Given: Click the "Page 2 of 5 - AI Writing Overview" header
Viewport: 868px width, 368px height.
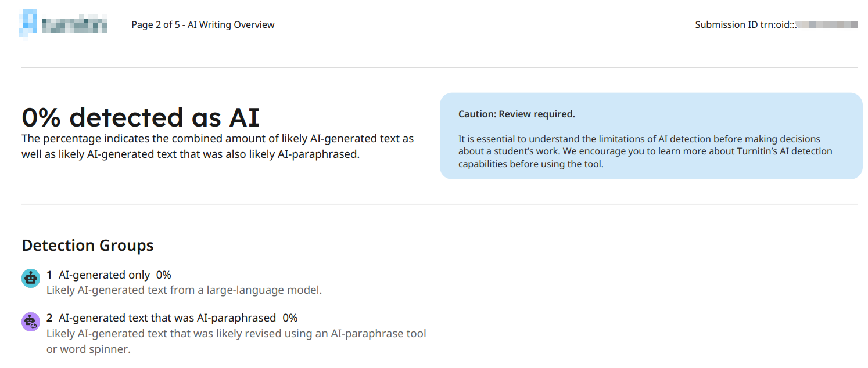Looking at the screenshot, I should pyautogui.click(x=203, y=25).
